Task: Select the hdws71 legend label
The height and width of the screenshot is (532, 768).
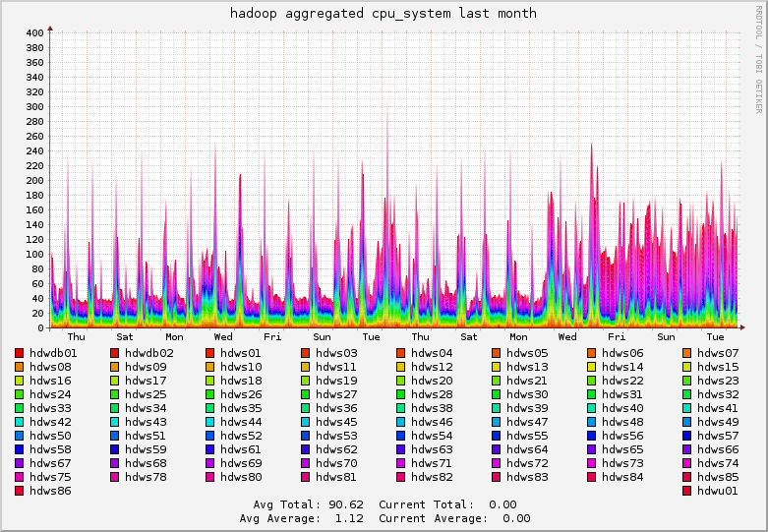Action: click(x=432, y=463)
